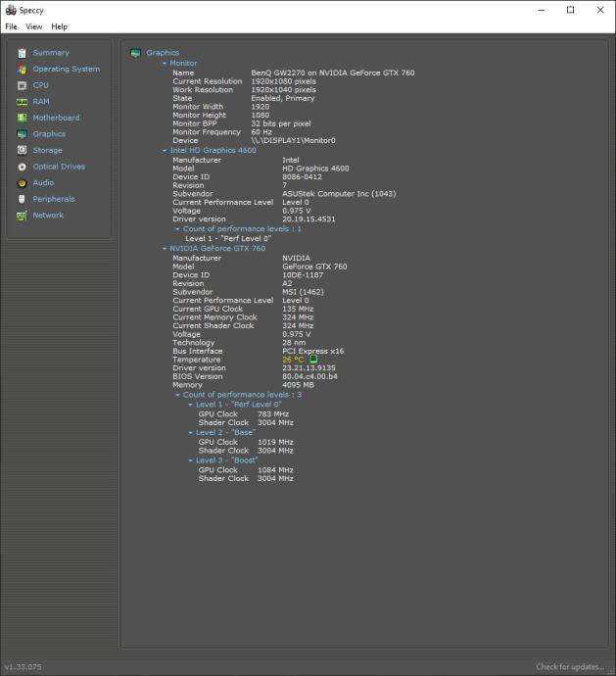Collapse the NVIDIA GeForce GTX 760 section

click(165, 249)
